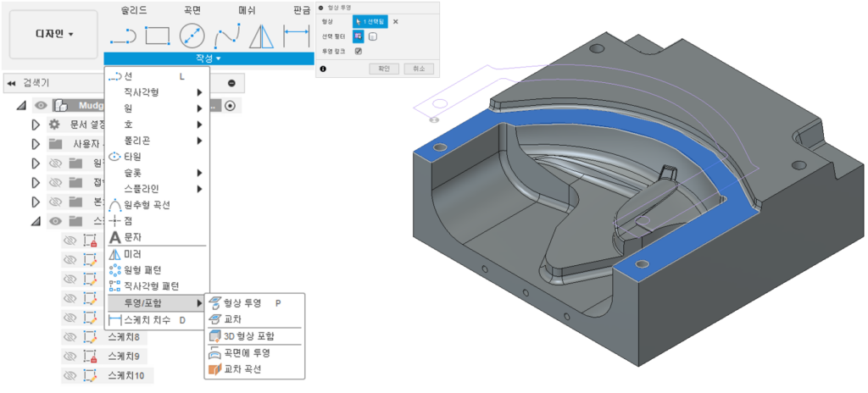This screenshot has width=868, height=393.
Task: Expand the 사용자 folder tree node
Action: point(36,144)
